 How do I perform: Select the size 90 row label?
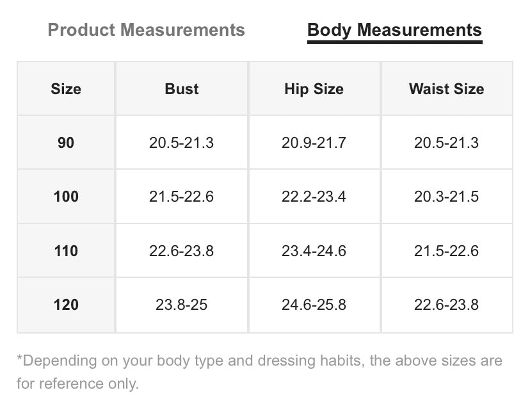(66, 142)
